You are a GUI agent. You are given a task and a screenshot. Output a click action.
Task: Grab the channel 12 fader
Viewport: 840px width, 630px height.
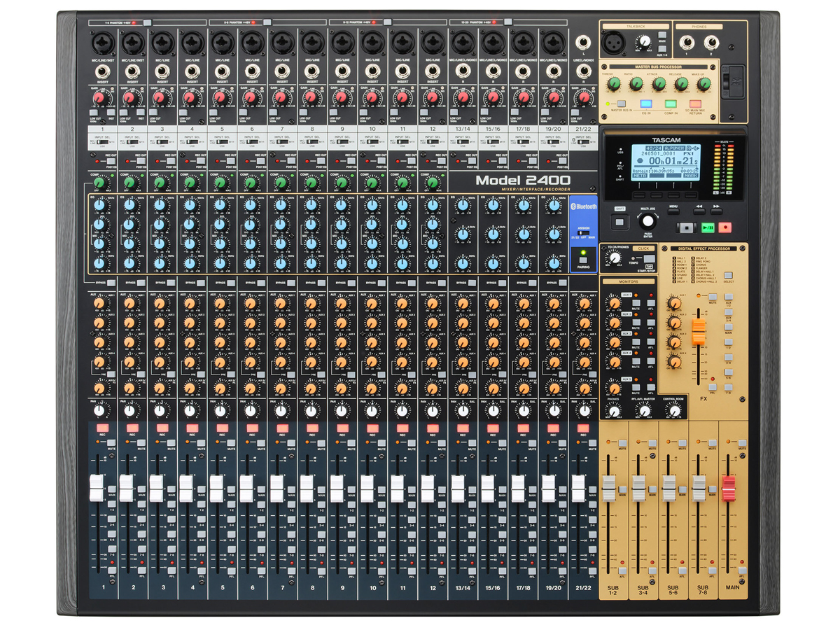(427, 488)
